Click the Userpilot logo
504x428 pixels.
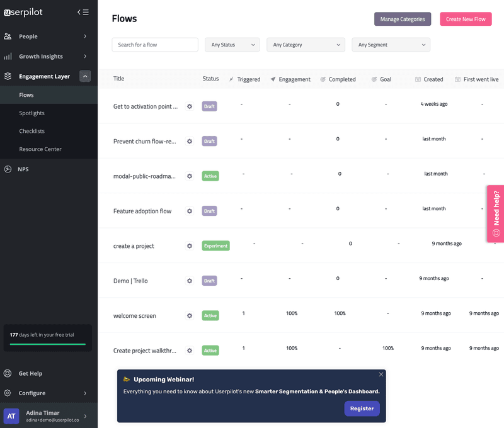point(23,12)
